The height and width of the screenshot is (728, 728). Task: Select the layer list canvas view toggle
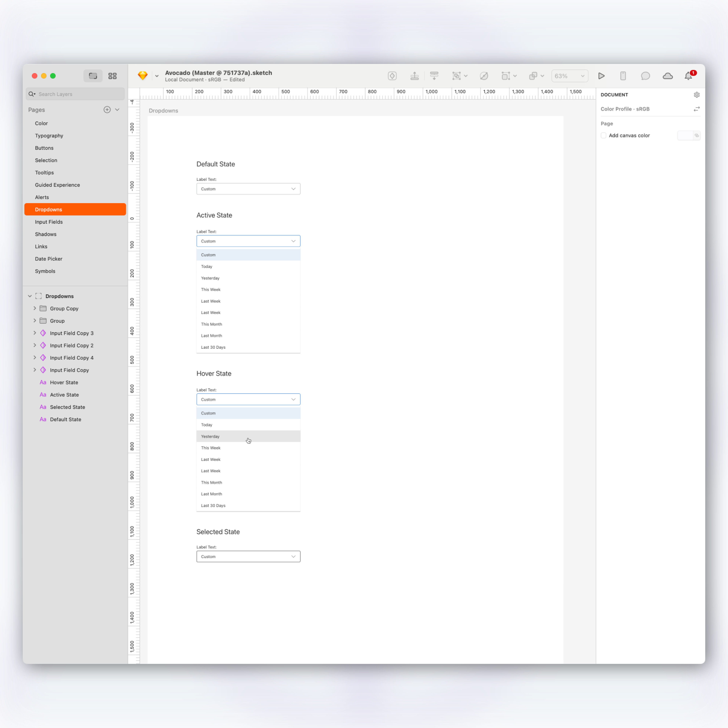click(x=93, y=76)
